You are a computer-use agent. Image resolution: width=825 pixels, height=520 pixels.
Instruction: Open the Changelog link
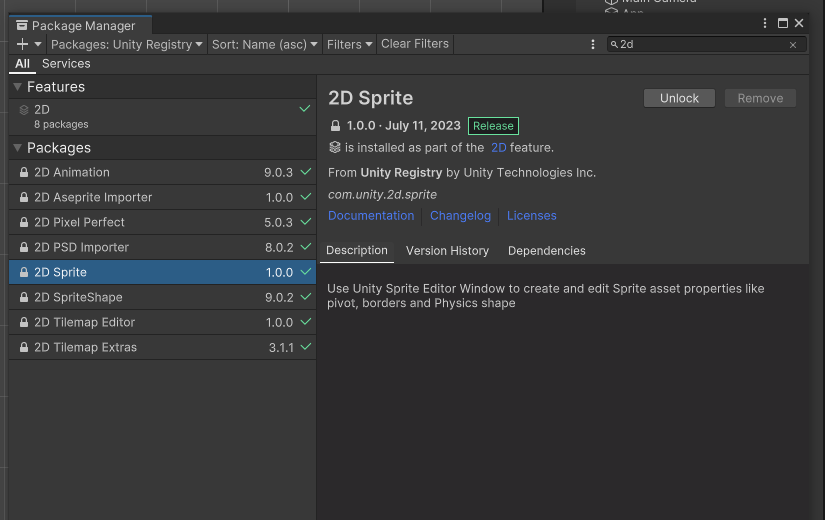click(460, 216)
